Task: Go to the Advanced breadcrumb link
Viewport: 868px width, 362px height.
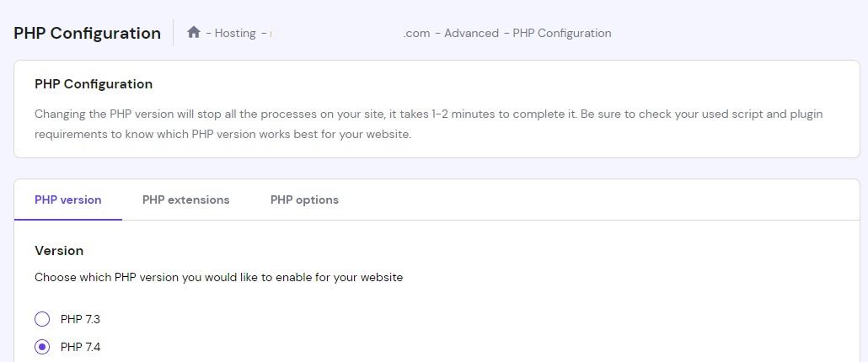Action: (471, 34)
